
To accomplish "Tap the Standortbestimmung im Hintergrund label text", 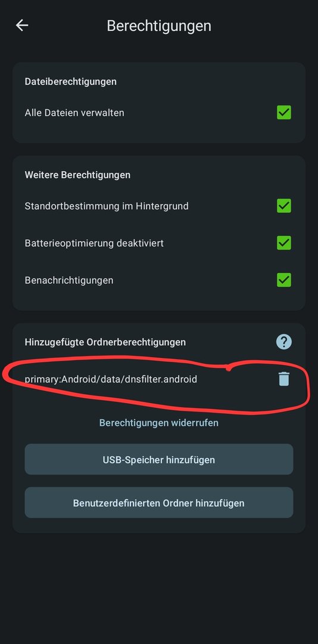I will point(107,206).
